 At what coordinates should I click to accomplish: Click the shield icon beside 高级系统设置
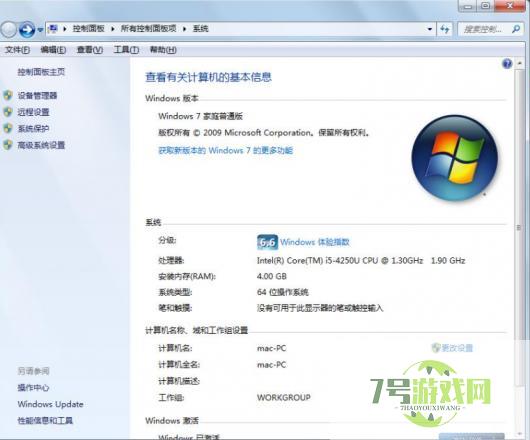tap(8, 145)
